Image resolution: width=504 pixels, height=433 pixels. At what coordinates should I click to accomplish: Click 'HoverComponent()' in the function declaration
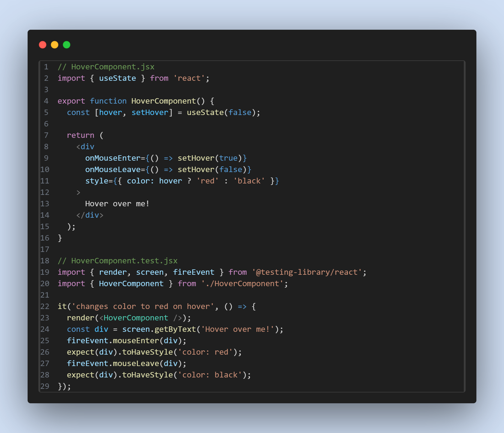[168, 101]
